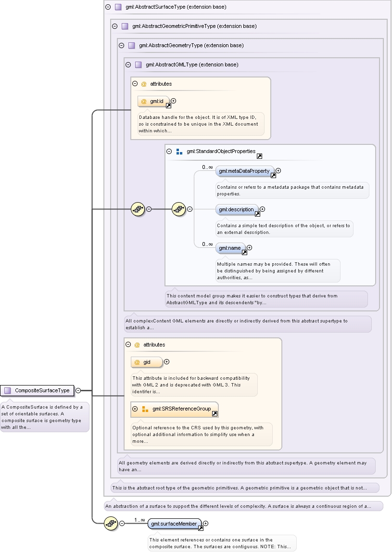Open gml:StandardObjectProperties reference link arrow

coord(259,156)
